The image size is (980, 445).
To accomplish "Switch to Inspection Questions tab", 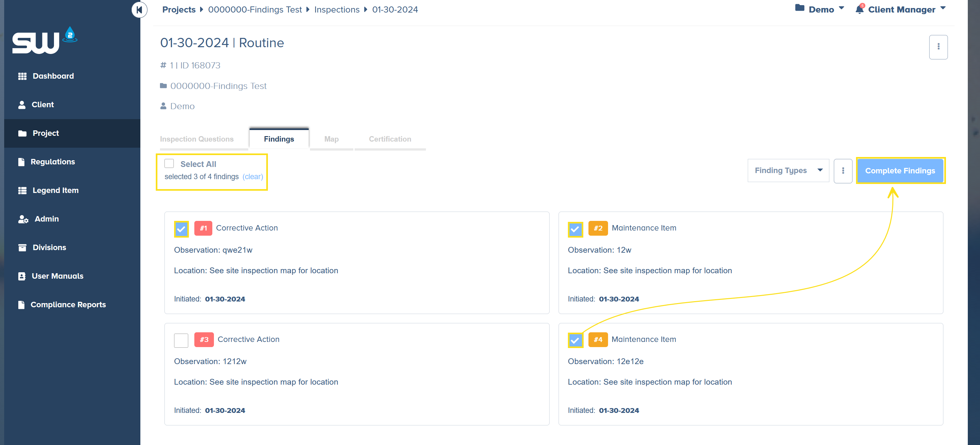I will pyautogui.click(x=197, y=139).
